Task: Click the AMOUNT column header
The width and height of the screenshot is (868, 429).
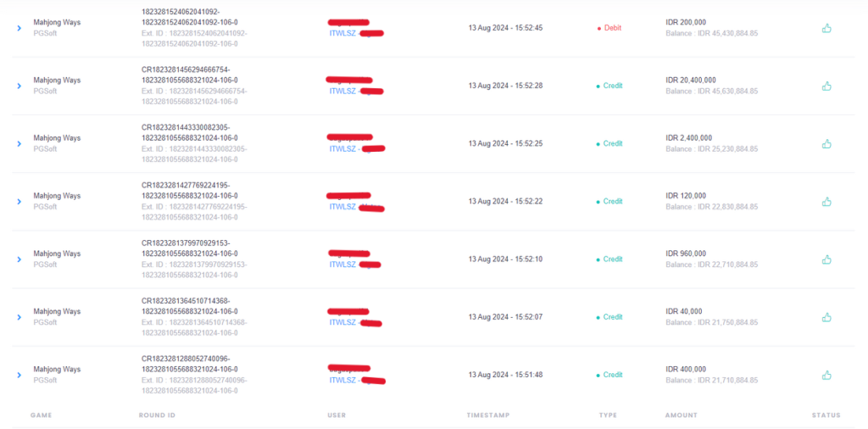Action: 682,415
